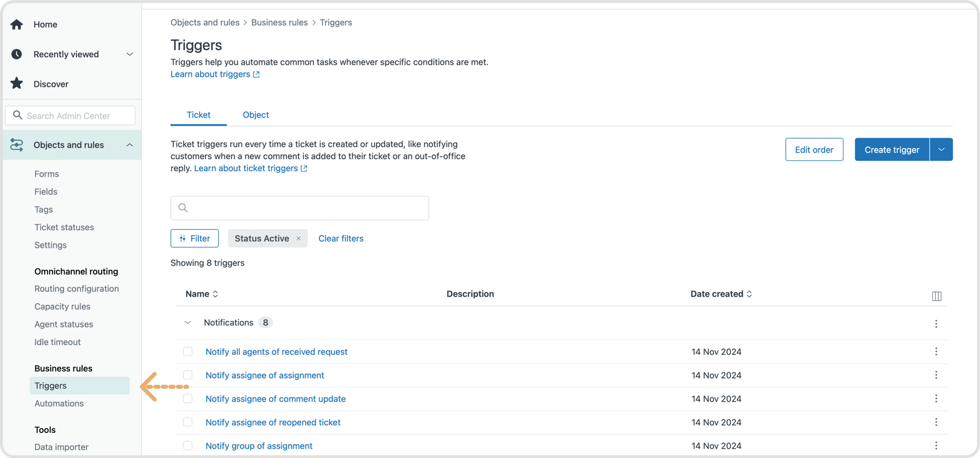Click the Edit order button
This screenshot has height=458, width=980.
click(x=814, y=150)
